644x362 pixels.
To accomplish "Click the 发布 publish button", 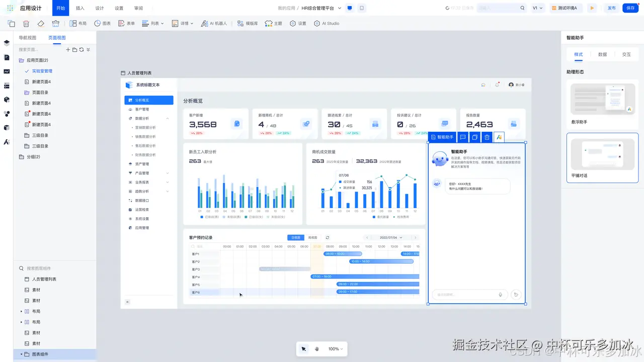I will (611, 8).
